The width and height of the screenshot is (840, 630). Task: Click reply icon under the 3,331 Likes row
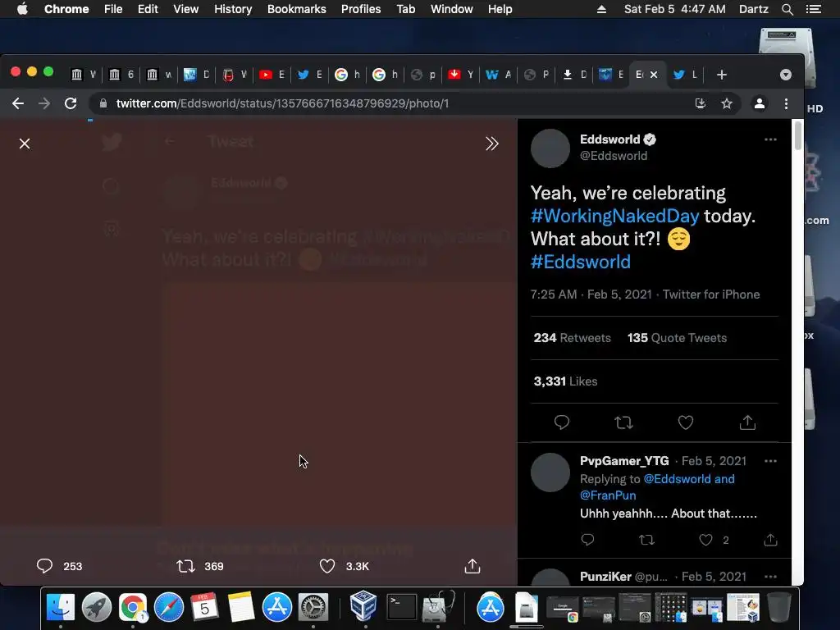561,422
